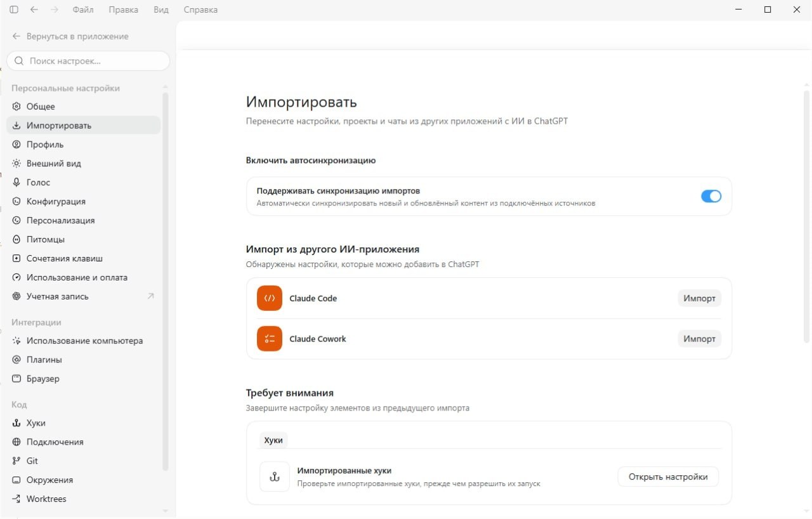Click the main content vertical scrollbar
Screen dimensions: 812x519
pos(807,217)
